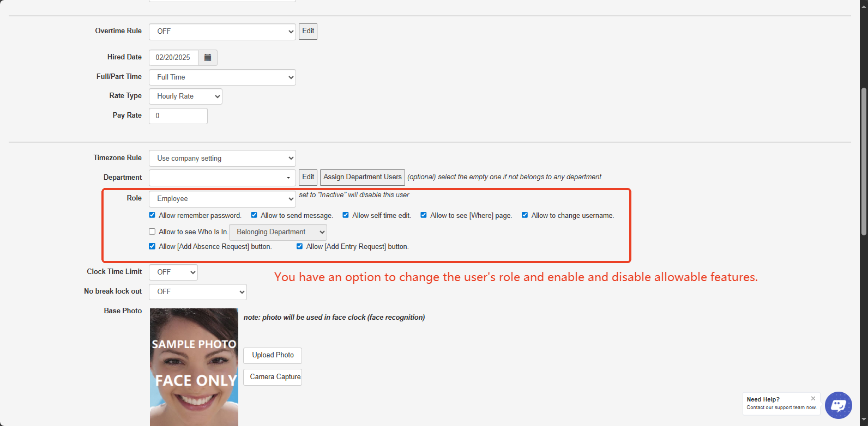Disable Allow self time edit checkbox
Image resolution: width=868 pixels, height=426 pixels.
[346, 215]
